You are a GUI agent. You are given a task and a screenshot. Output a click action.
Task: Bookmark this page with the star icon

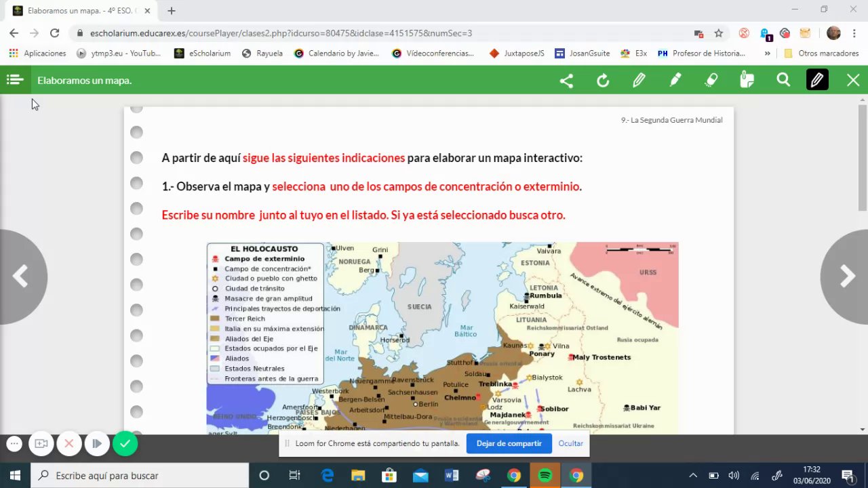(x=719, y=33)
